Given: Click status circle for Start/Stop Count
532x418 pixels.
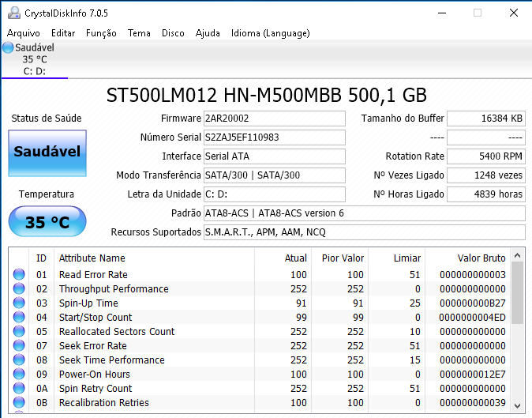Looking at the screenshot, I should [19, 317].
